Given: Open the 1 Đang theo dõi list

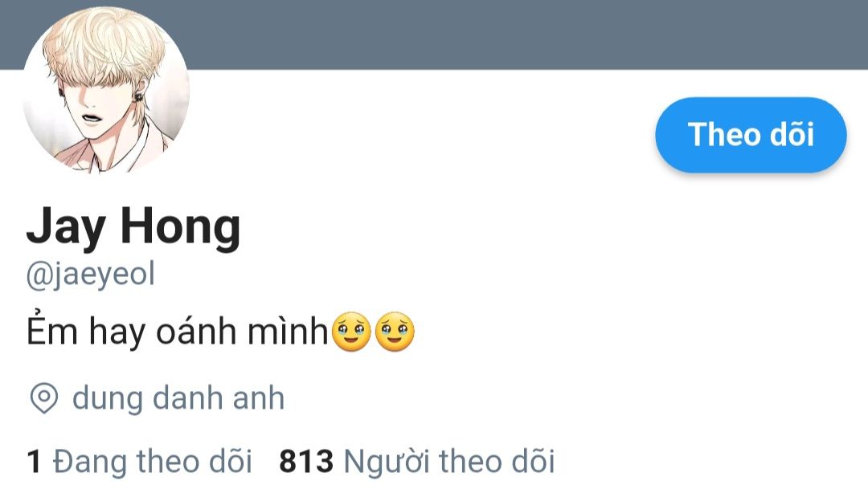Looking at the screenshot, I should point(139,462).
